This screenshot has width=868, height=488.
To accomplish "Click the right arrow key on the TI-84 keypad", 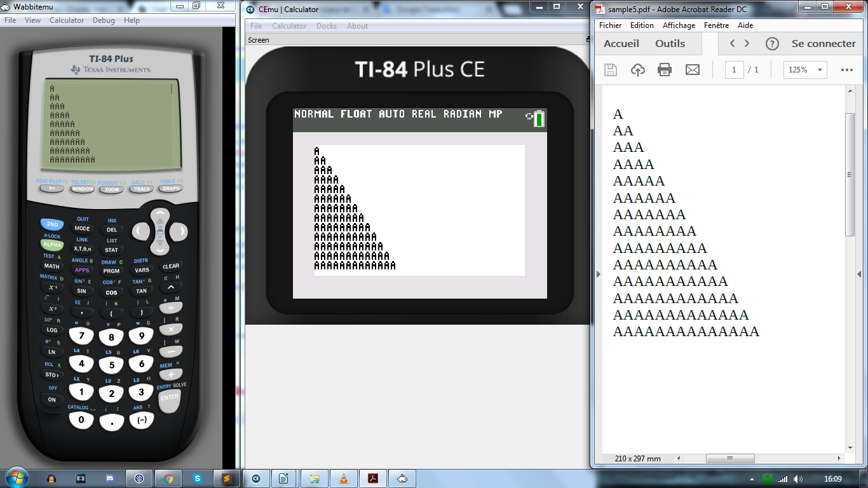I will point(179,231).
